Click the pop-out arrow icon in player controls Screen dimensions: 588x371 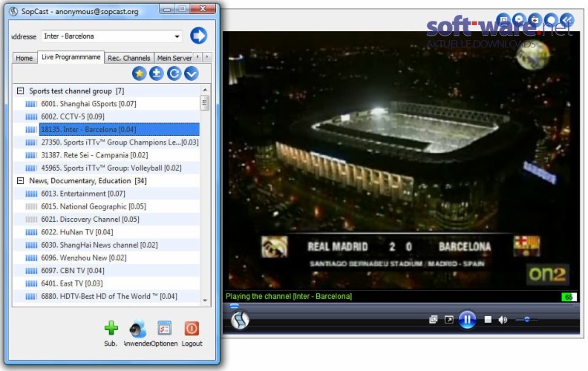tap(449, 319)
